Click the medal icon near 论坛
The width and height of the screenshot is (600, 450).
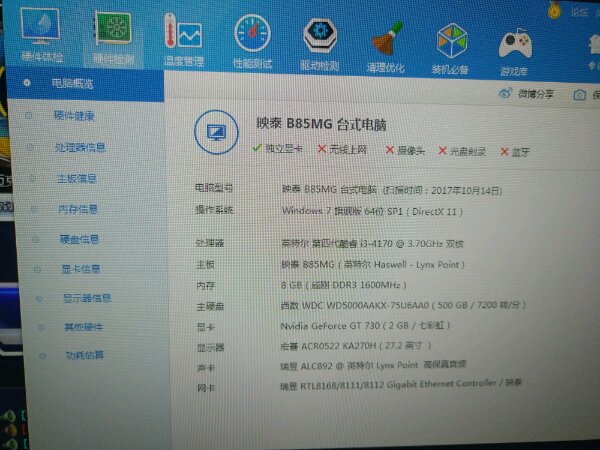pyautogui.click(x=554, y=10)
